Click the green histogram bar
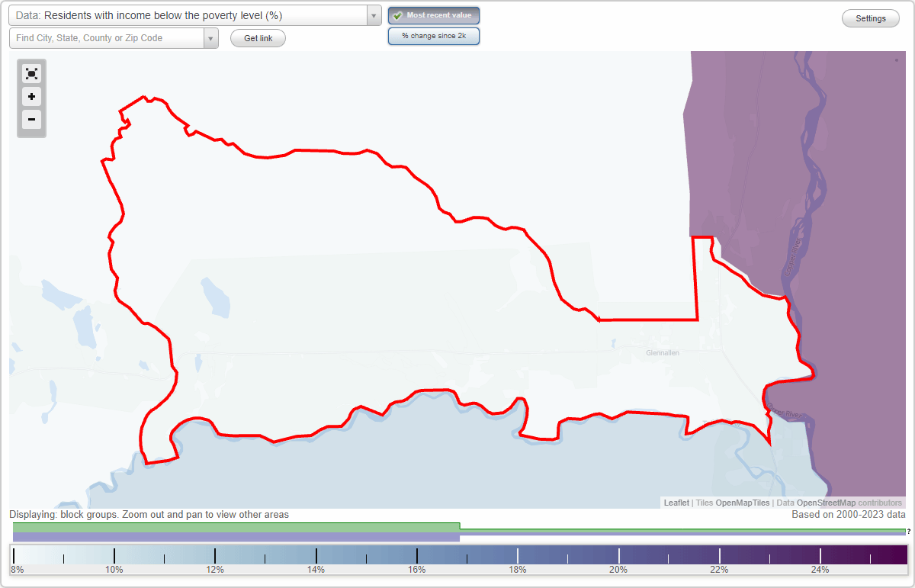This screenshot has width=915, height=588. click(x=236, y=527)
